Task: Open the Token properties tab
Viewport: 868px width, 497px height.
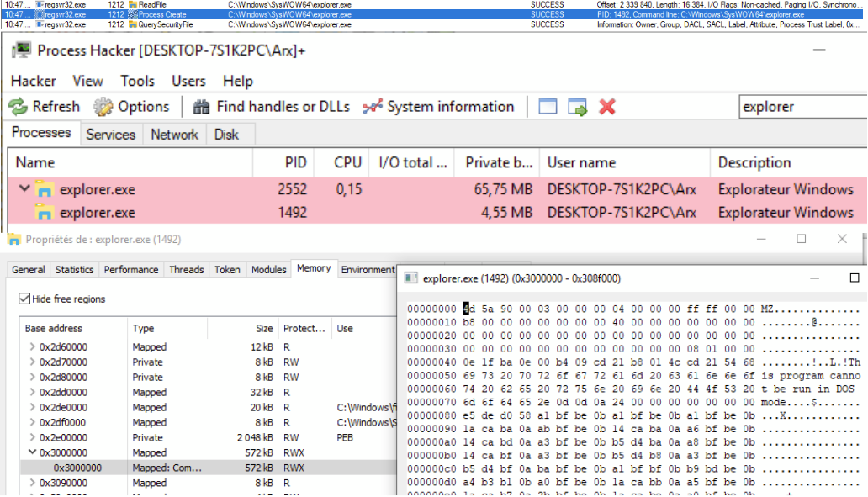Action: 228,270
